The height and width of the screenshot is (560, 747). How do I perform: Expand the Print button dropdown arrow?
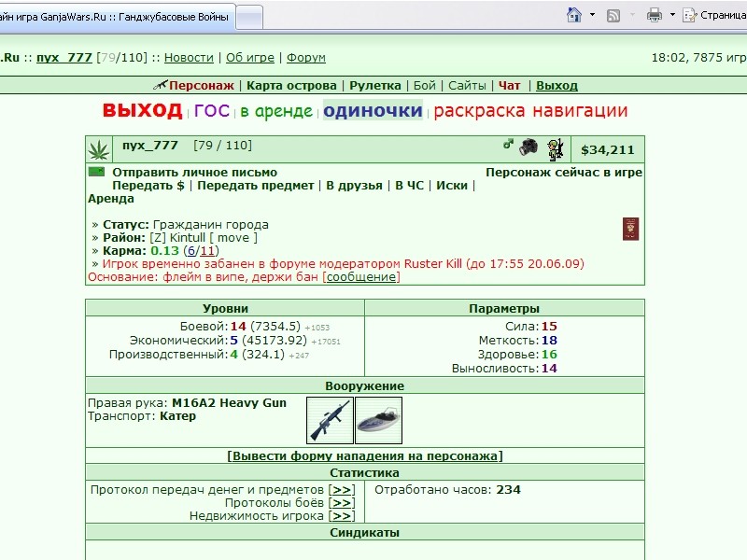[x=672, y=15]
